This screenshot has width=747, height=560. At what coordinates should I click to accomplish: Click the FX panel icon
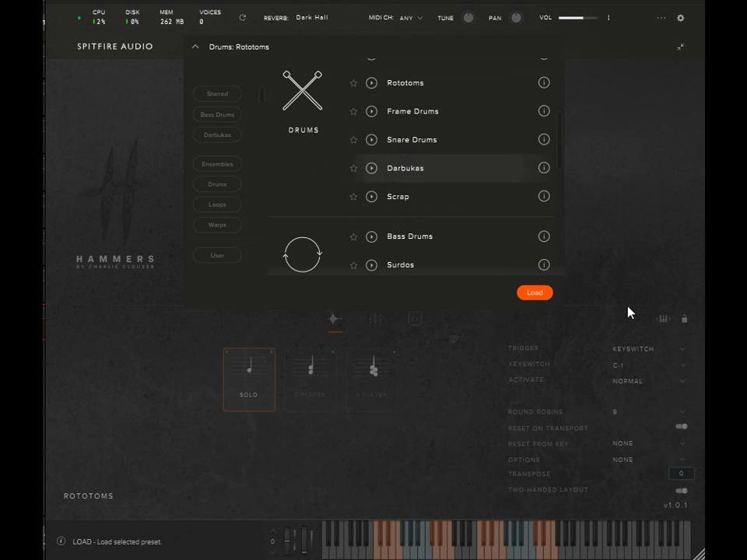(415, 319)
